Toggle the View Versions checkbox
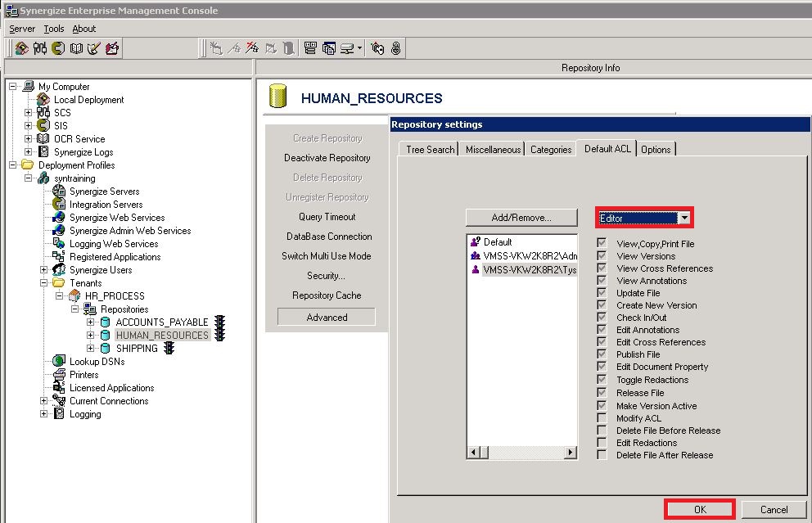 coord(602,255)
